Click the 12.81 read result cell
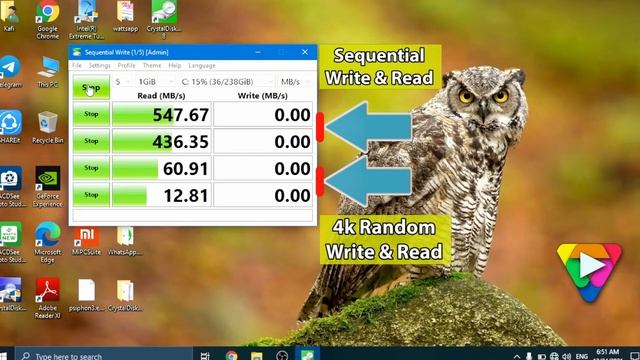 [x=162, y=195]
